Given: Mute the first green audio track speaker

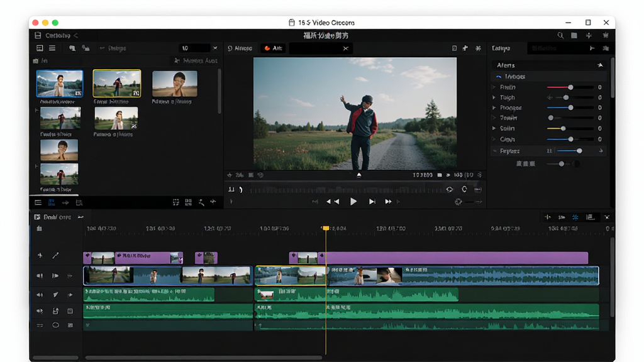Looking at the screenshot, I should click(x=40, y=295).
